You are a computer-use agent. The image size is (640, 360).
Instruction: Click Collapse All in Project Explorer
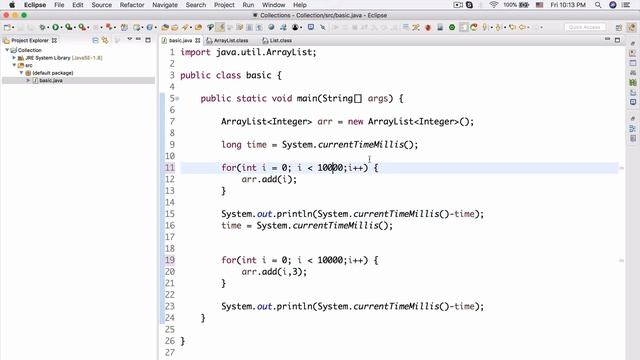pyautogui.click(x=95, y=40)
